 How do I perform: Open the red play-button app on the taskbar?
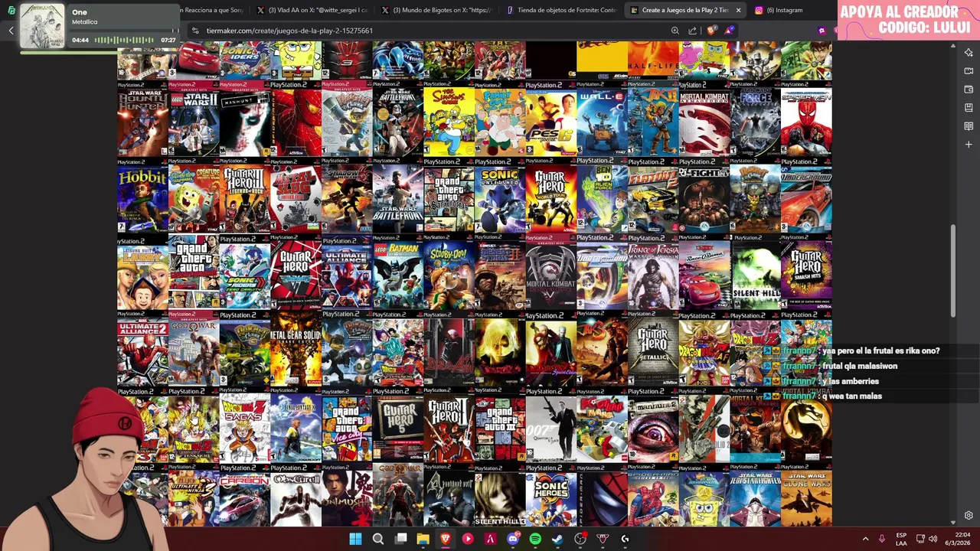coord(468,539)
